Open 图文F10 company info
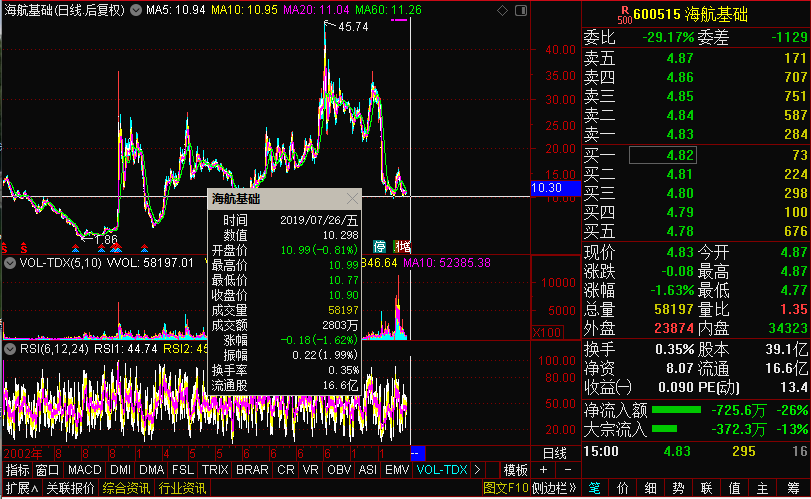 click(506, 488)
